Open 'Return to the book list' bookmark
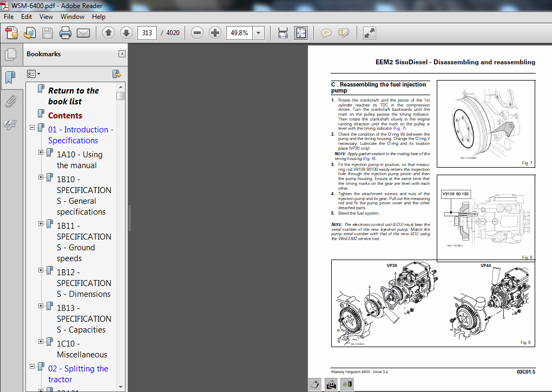This screenshot has height=392, width=552. pyautogui.click(x=74, y=96)
